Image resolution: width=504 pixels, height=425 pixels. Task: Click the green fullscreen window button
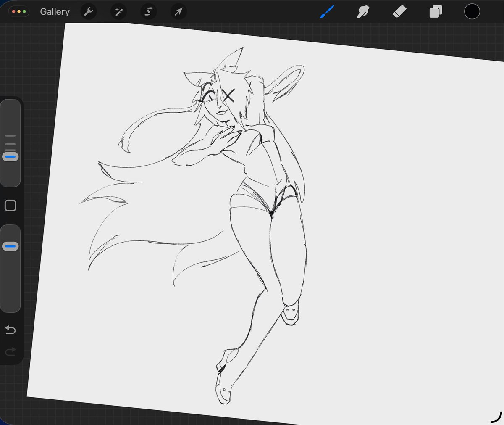pyautogui.click(x=24, y=12)
